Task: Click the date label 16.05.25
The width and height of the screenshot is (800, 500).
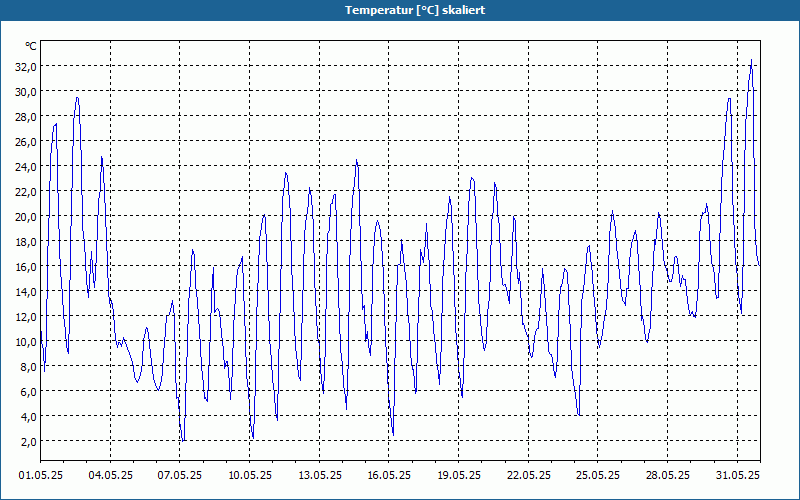Action: click(389, 475)
